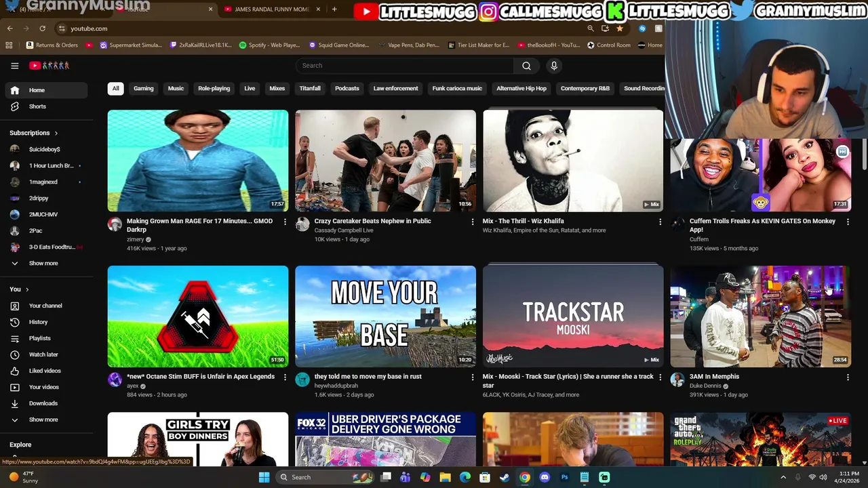The width and height of the screenshot is (868, 488).
Task: Open Discord from the taskbar
Action: [545, 477]
